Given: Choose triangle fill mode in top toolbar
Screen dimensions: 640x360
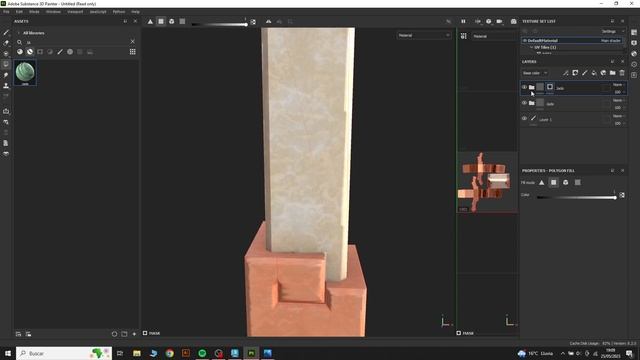Looking at the screenshot, I should click(x=150, y=22).
